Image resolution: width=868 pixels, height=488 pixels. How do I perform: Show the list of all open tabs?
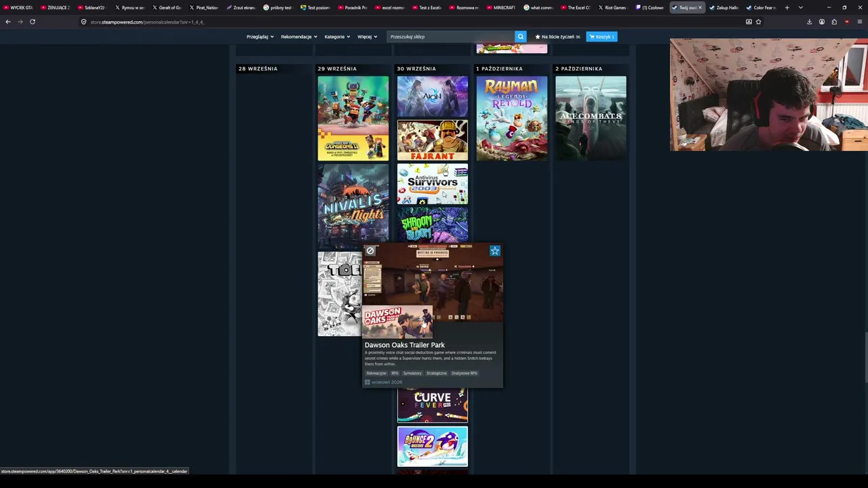(x=800, y=7)
